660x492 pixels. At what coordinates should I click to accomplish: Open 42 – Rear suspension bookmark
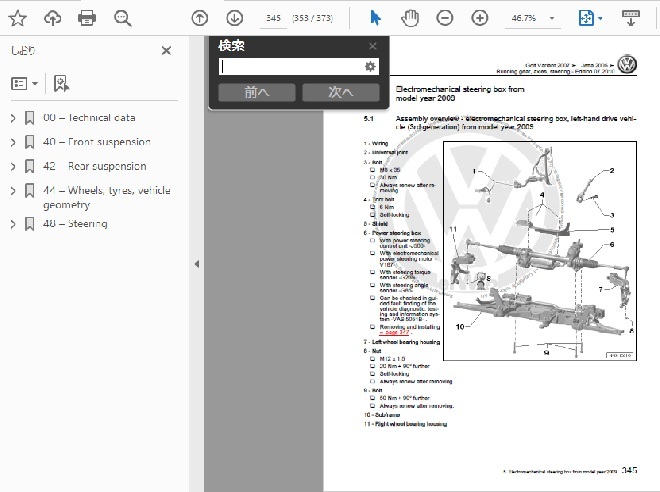coord(95,166)
